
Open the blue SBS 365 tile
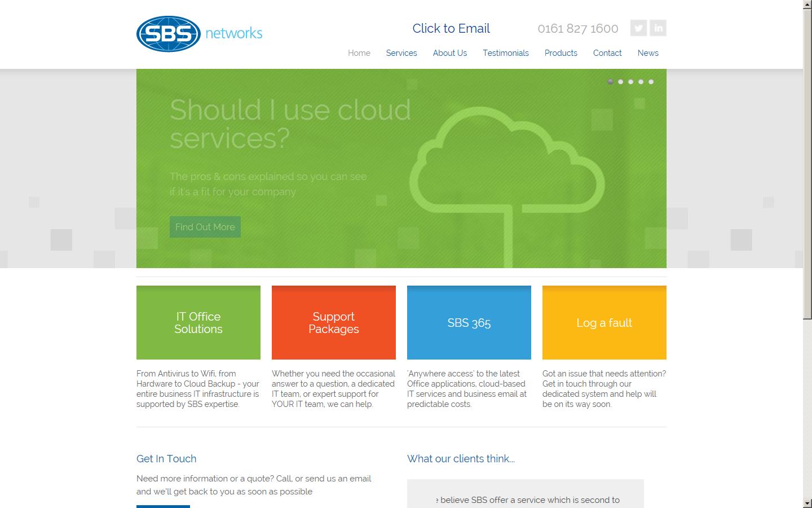point(469,322)
